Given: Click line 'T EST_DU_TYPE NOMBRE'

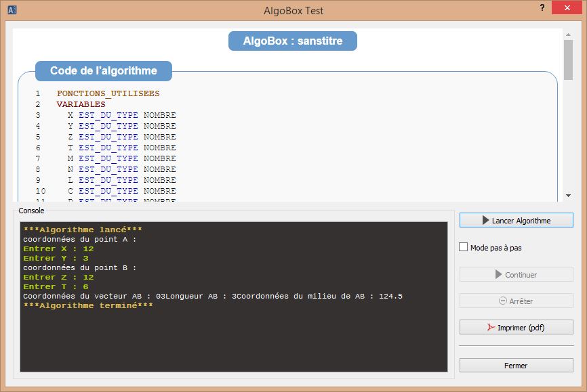Looking at the screenshot, I should [121, 148].
